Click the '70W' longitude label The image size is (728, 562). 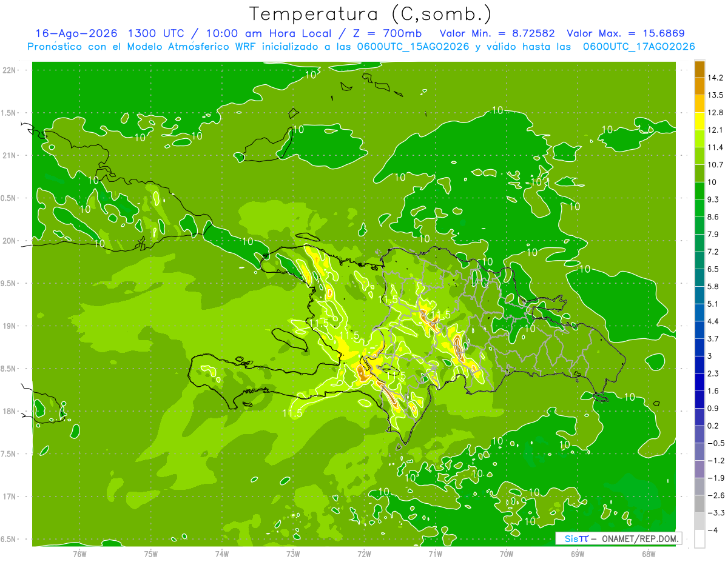507,554
